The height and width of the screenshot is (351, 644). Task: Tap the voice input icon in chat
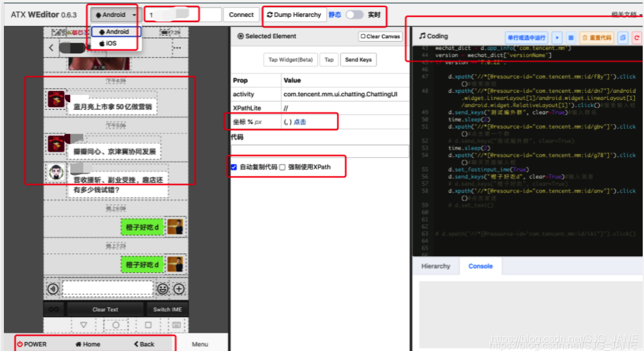point(53,289)
